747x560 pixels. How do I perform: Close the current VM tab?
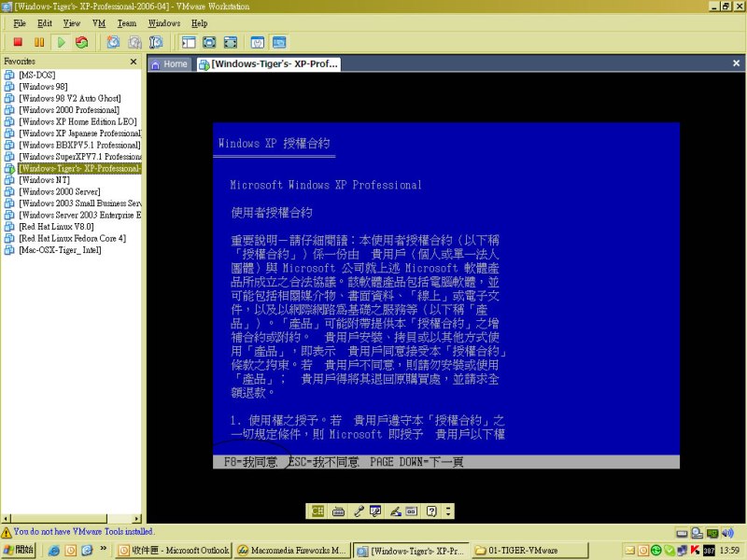point(736,63)
